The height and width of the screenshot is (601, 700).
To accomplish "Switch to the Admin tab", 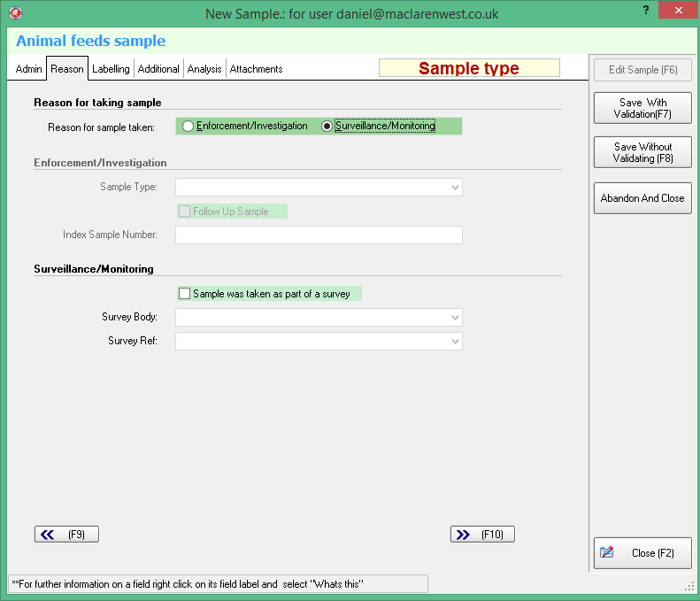I will (28, 69).
